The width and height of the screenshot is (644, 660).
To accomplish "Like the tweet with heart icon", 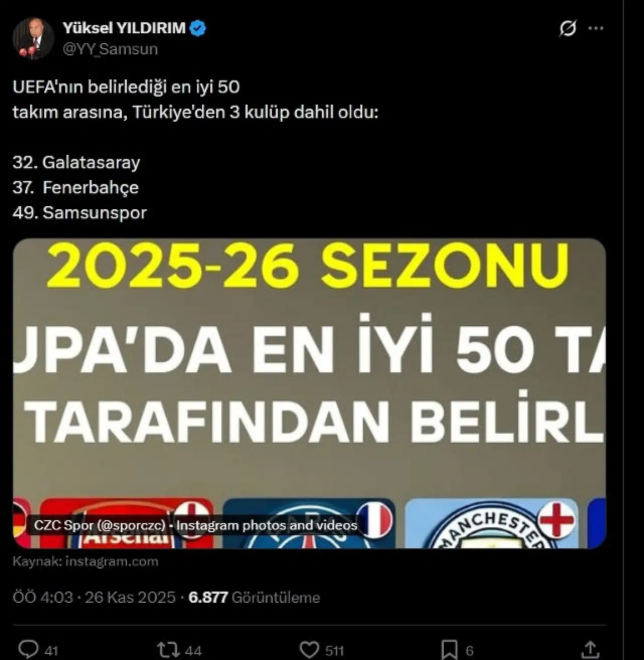I will coord(309,649).
